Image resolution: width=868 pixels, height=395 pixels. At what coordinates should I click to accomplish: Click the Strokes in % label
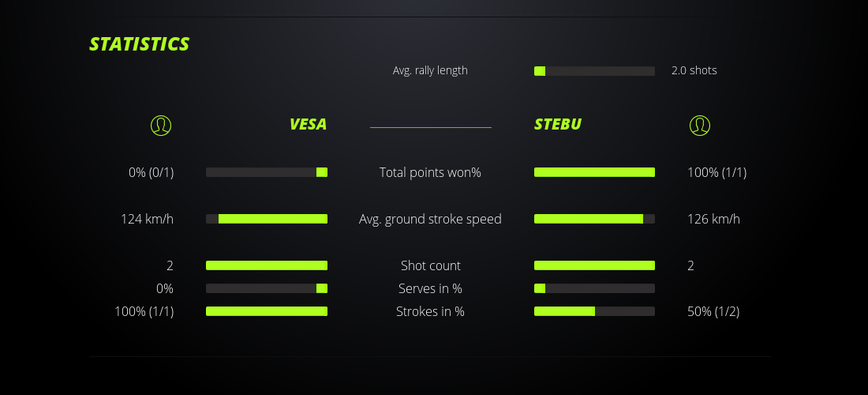click(430, 311)
